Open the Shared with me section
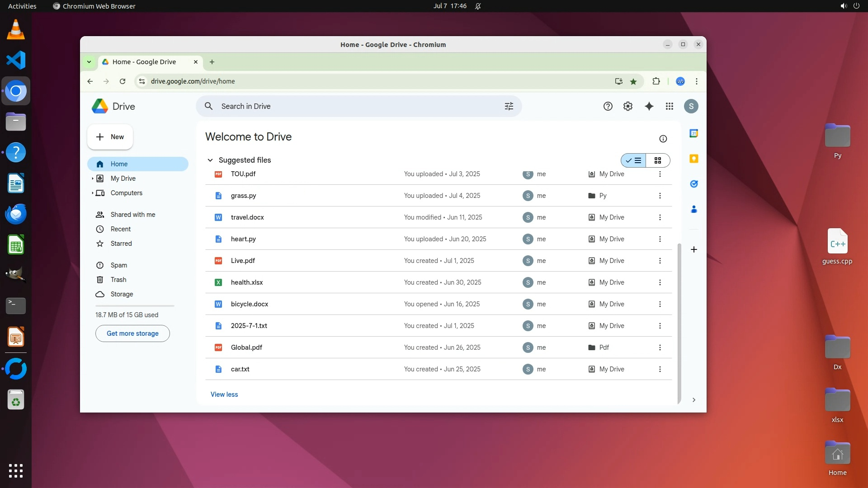 (x=132, y=215)
